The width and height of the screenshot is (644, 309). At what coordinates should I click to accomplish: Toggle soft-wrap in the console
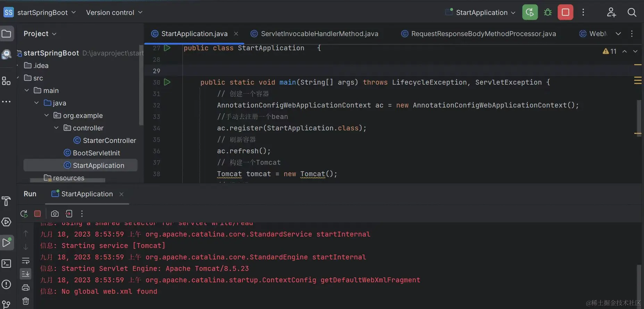coord(26,260)
